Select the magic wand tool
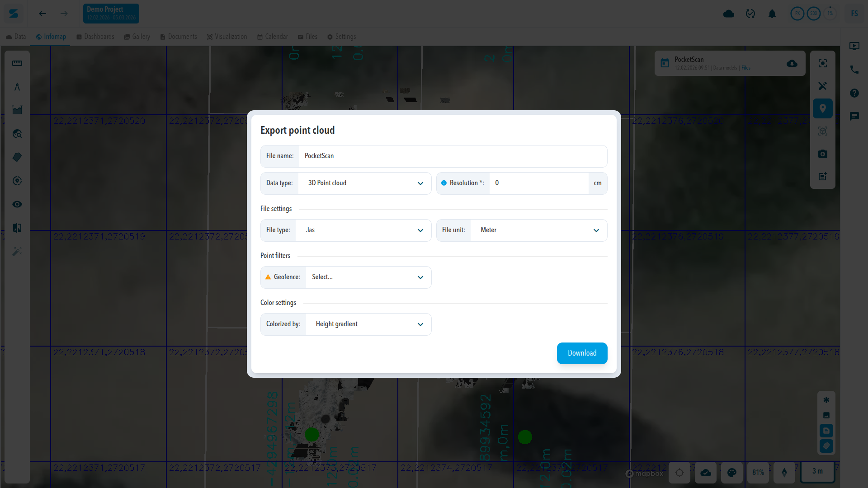 [x=17, y=251]
